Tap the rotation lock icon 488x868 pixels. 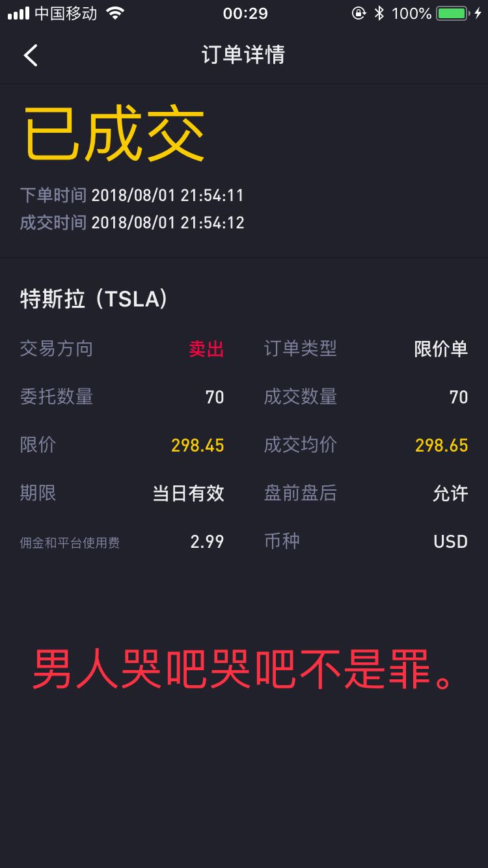coord(359,13)
